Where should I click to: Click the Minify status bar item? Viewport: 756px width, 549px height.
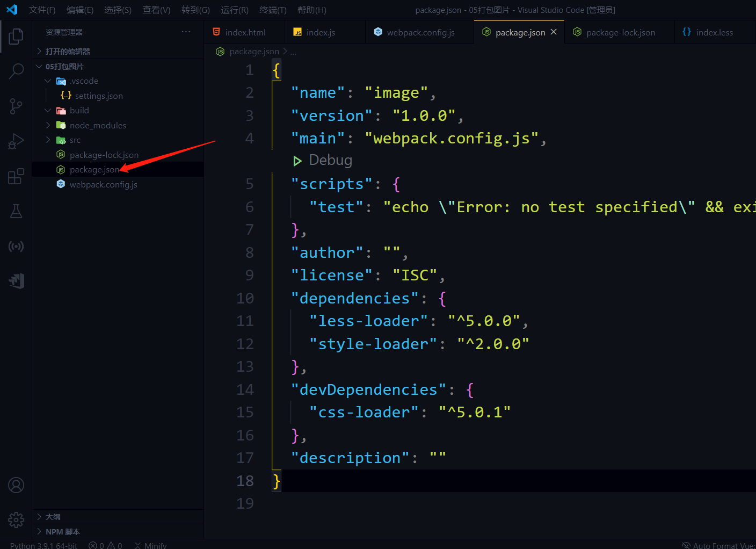click(x=150, y=545)
